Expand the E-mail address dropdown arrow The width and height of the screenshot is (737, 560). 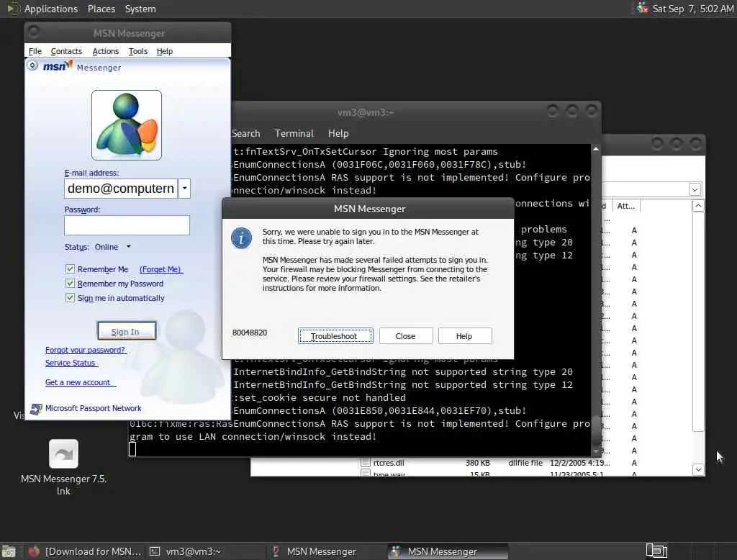point(185,189)
